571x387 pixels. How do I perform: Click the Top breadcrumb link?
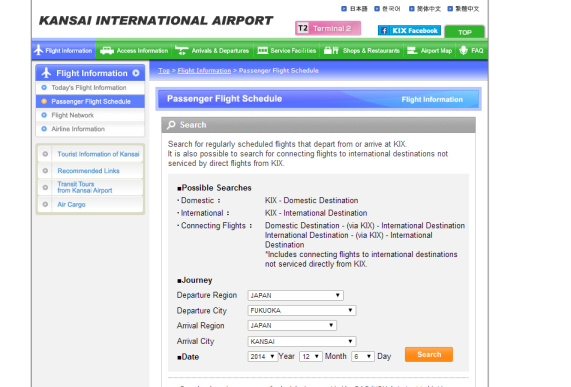(x=164, y=70)
